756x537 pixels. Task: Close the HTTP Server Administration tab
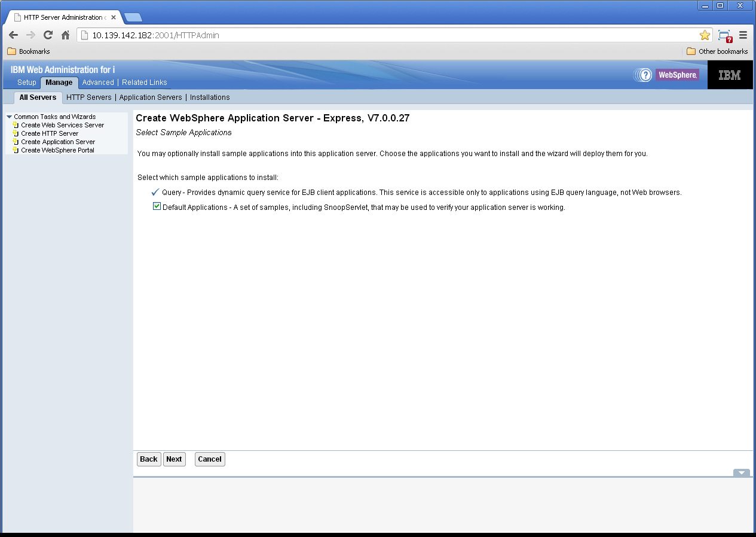click(x=114, y=17)
